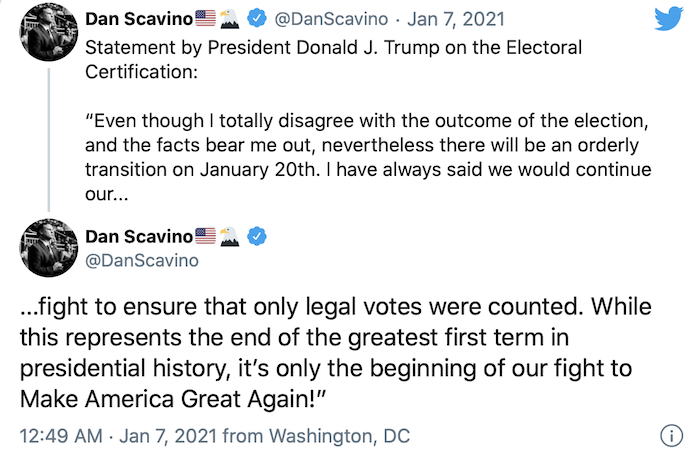Click the reply text about Make America Great Again
Screen dimensions: 700x460
[336, 353]
